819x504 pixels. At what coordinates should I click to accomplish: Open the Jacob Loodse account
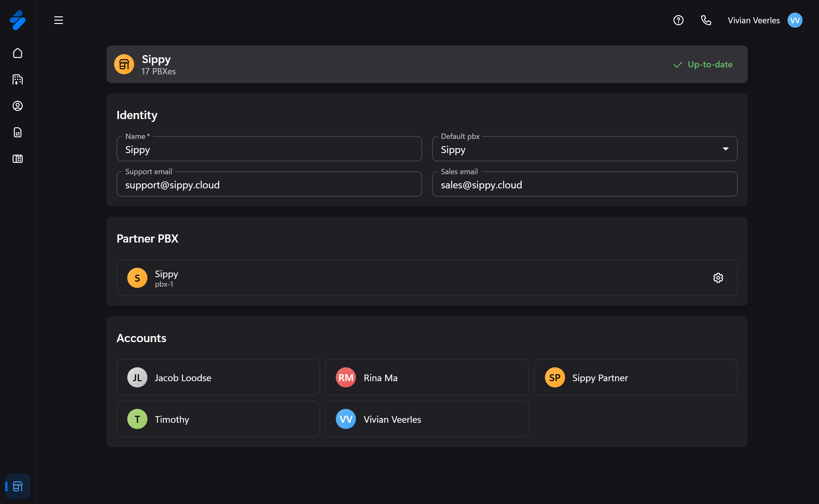[x=218, y=377]
